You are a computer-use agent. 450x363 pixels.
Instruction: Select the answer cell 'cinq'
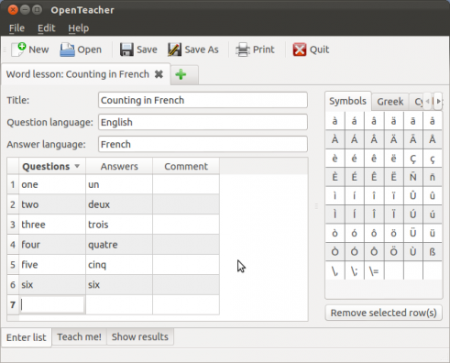[119, 265]
